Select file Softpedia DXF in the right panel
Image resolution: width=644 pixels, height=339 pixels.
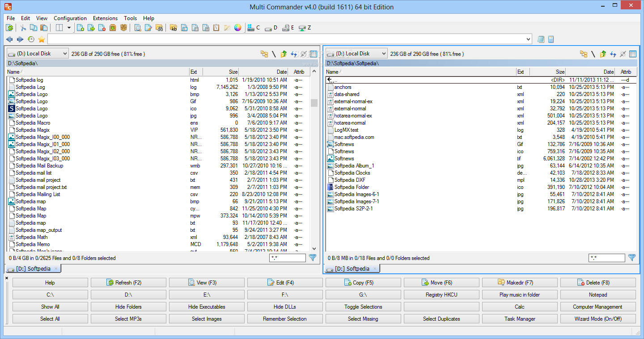pyautogui.click(x=481, y=180)
